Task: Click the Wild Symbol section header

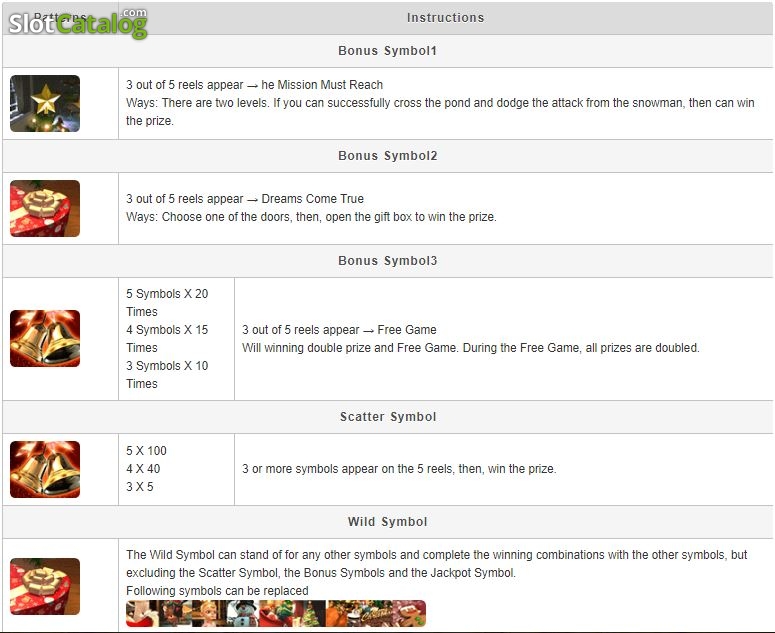Action: coord(388,522)
